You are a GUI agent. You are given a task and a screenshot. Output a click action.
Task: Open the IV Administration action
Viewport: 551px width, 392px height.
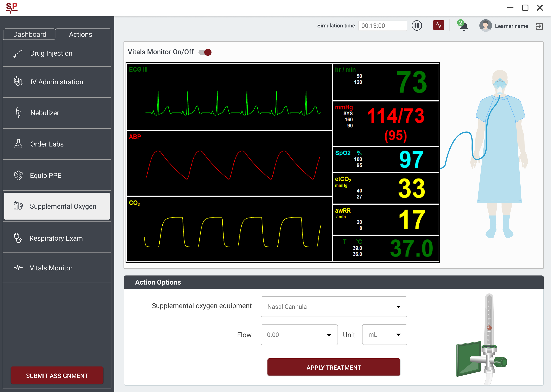57,82
